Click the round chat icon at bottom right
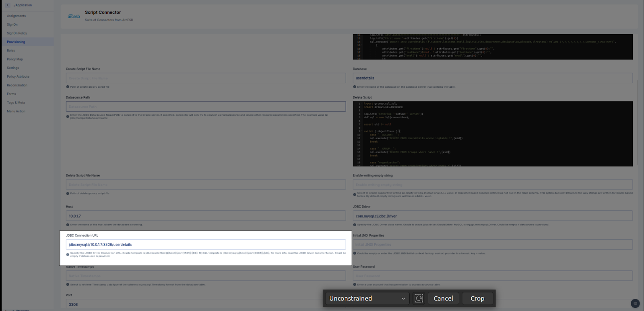Viewport: 644px width, 311px height. pos(635,303)
